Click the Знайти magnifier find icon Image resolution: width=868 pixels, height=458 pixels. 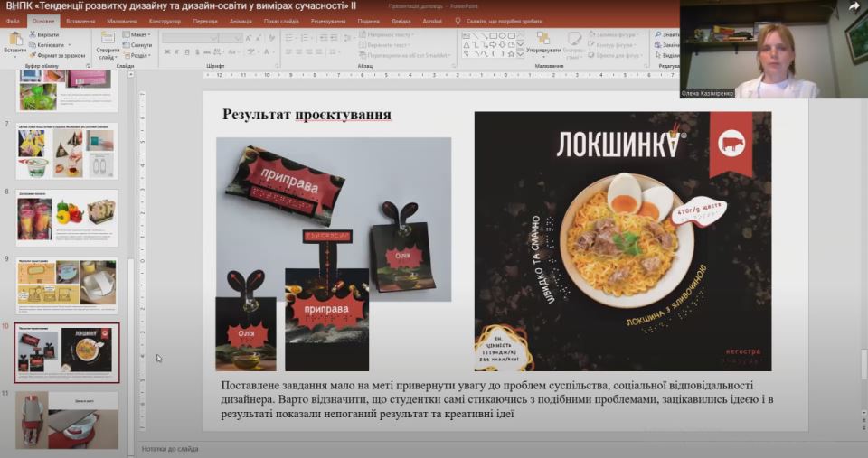pos(657,34)
